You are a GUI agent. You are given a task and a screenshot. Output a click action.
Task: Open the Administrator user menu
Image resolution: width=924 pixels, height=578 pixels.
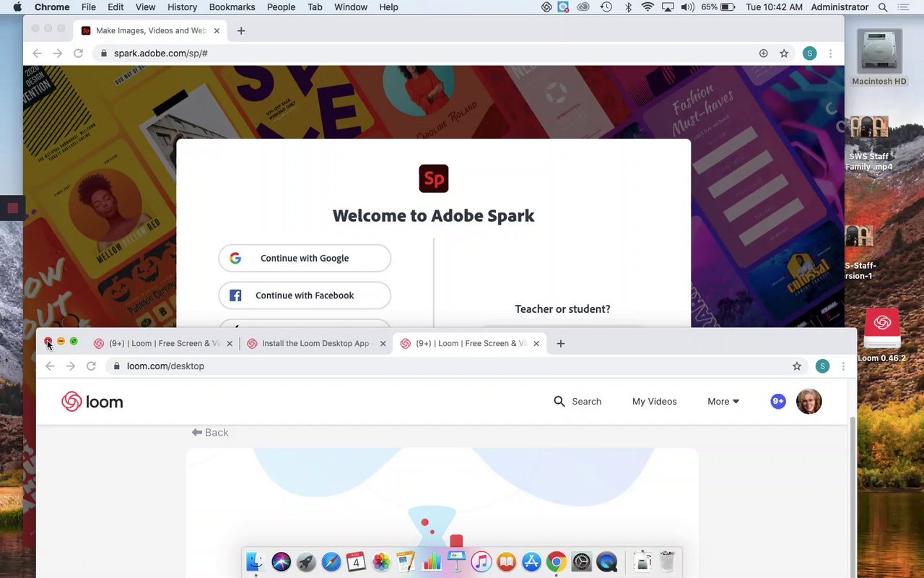[x=840, y=7]
